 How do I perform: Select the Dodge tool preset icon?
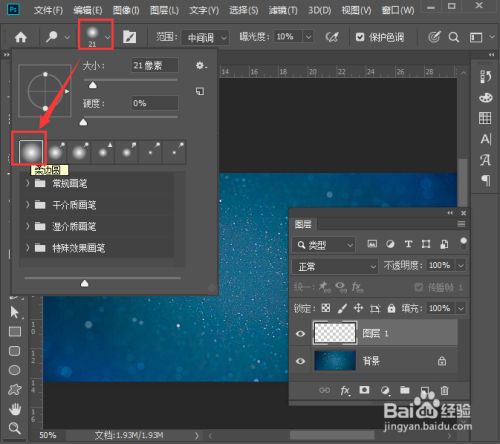[x=52, y=37]
